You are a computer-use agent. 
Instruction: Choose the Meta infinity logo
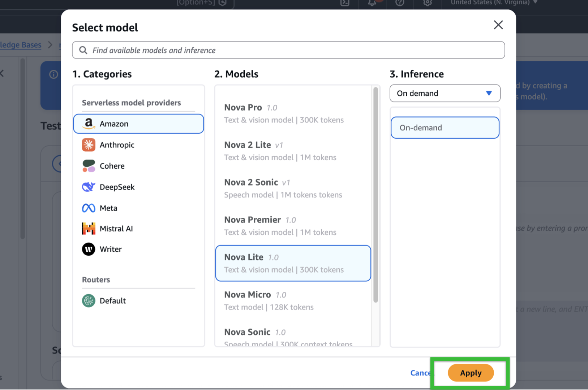[x=89, y=208]
